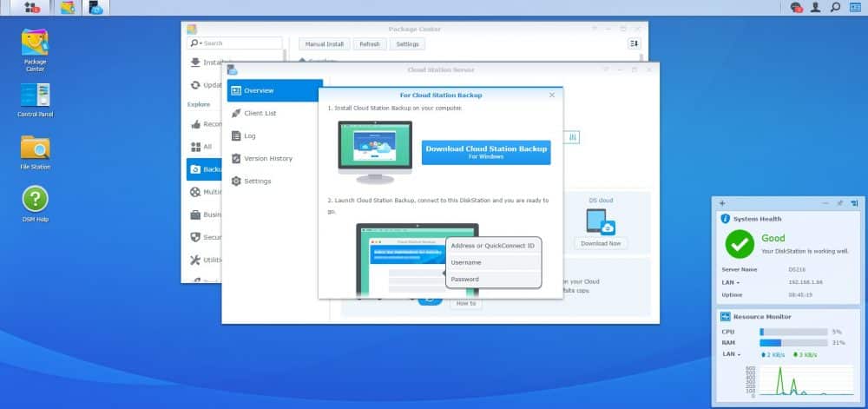868x409 pixels.
Task: Click the Username field in illustration
Action: (x=493, y=262)
